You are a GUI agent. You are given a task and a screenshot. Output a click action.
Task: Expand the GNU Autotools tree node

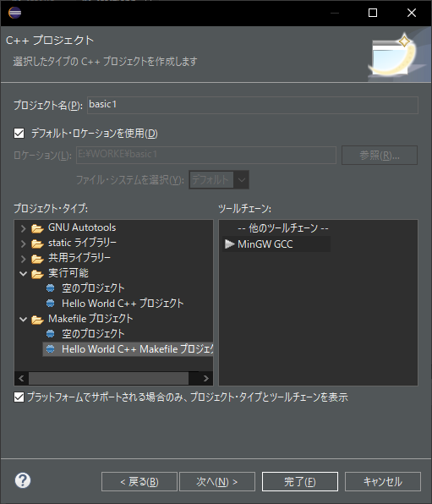pos(23,228)
